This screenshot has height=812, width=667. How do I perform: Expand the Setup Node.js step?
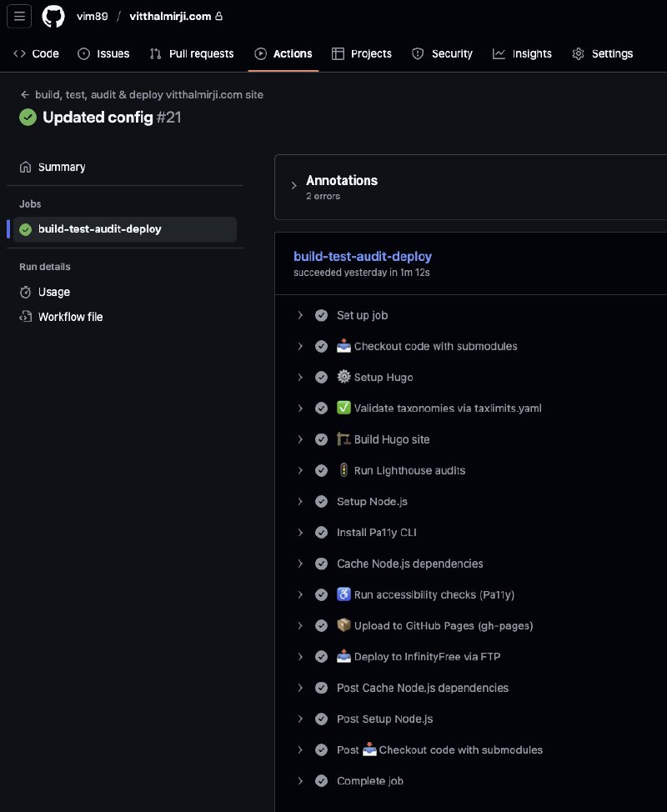[300, 502]
